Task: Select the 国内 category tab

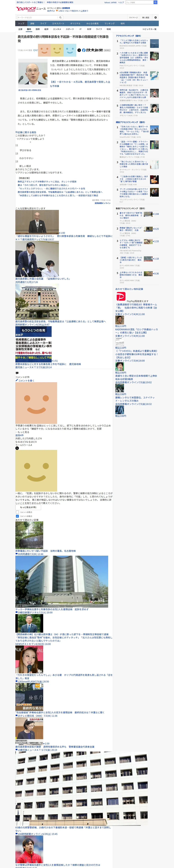Action: 29,29
